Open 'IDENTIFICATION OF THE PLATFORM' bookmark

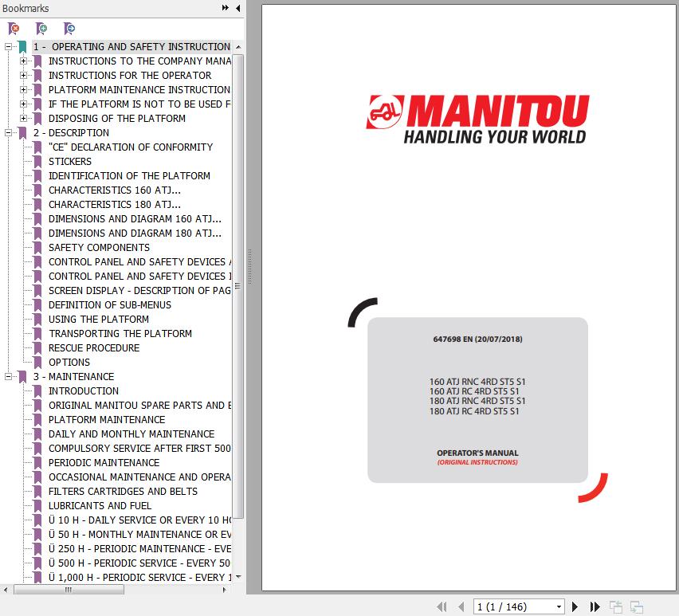129,176
